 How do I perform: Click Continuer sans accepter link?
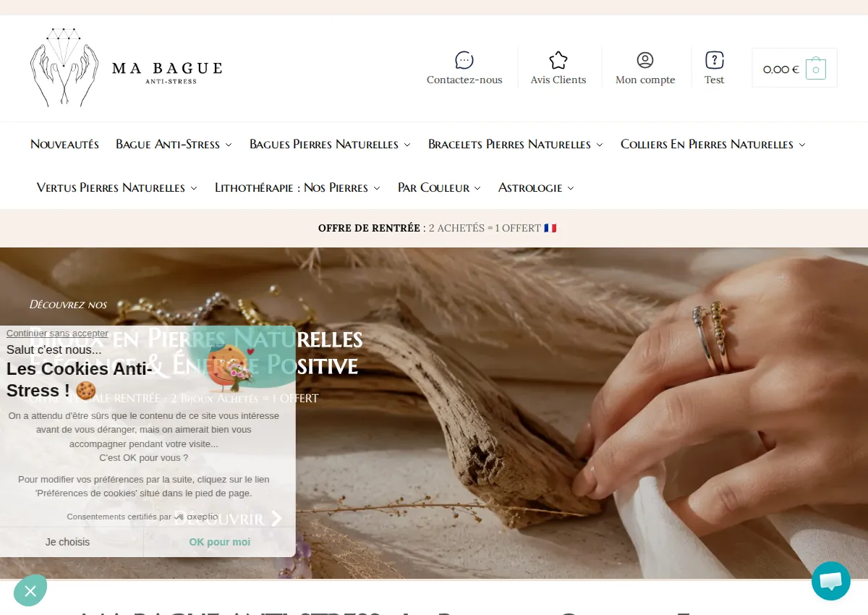(57, 334)
